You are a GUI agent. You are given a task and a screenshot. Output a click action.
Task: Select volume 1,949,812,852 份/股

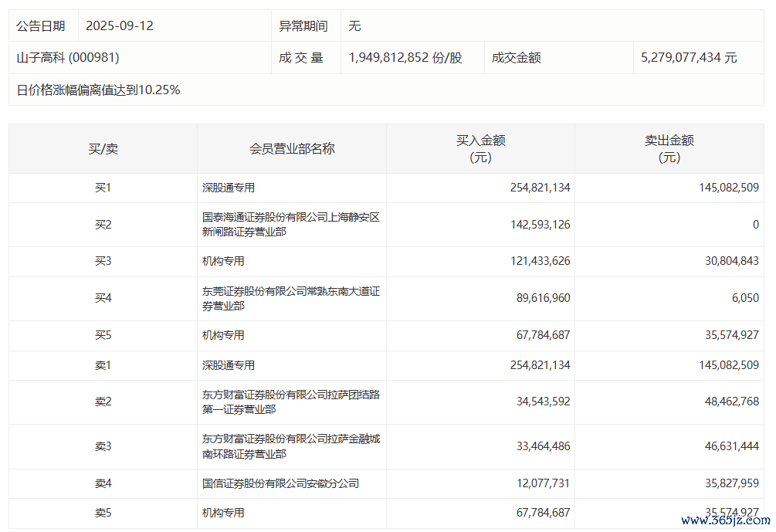click(405, 57)
